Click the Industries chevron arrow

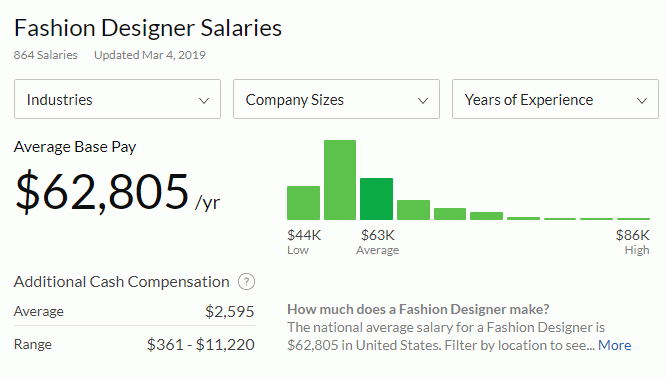pos(204,101)
